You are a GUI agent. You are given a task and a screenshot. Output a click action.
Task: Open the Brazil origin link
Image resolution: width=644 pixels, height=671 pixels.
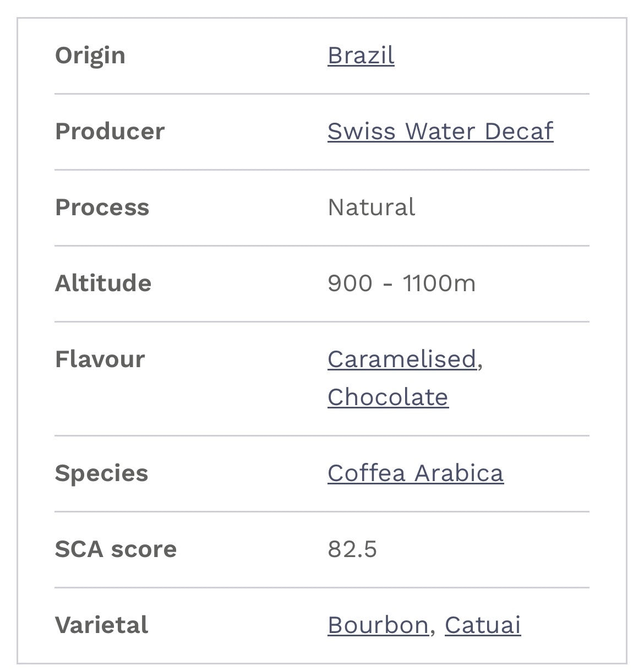click(x=361, y=56)
